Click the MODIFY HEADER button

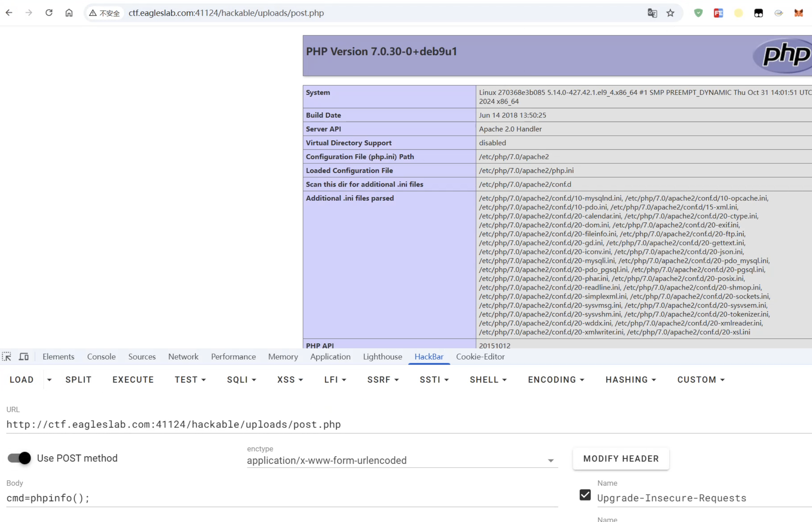click(621, 459)
